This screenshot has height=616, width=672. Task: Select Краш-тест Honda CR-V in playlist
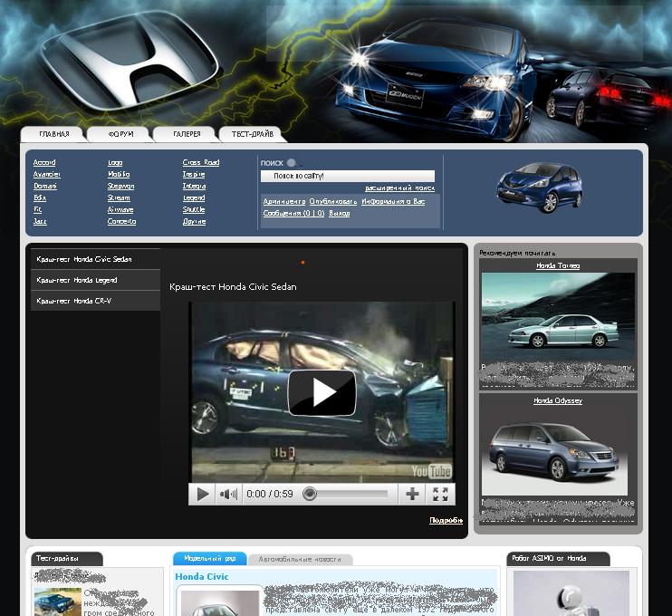(96, 301)
